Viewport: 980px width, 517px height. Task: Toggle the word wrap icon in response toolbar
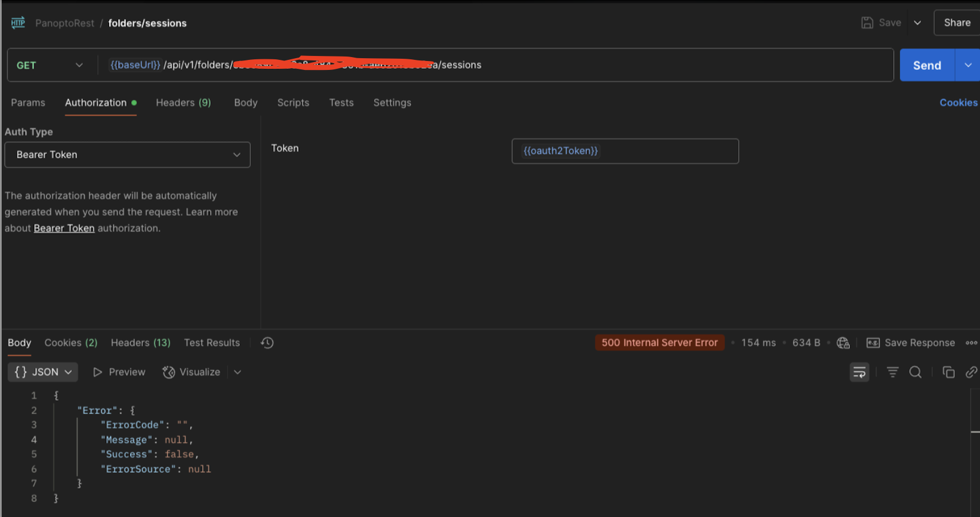coord(859,372)
